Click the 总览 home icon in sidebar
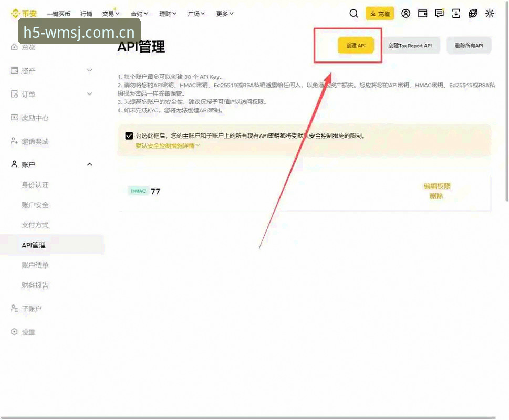The width and height of the screenshot is (509, 420). pos(14,47)
